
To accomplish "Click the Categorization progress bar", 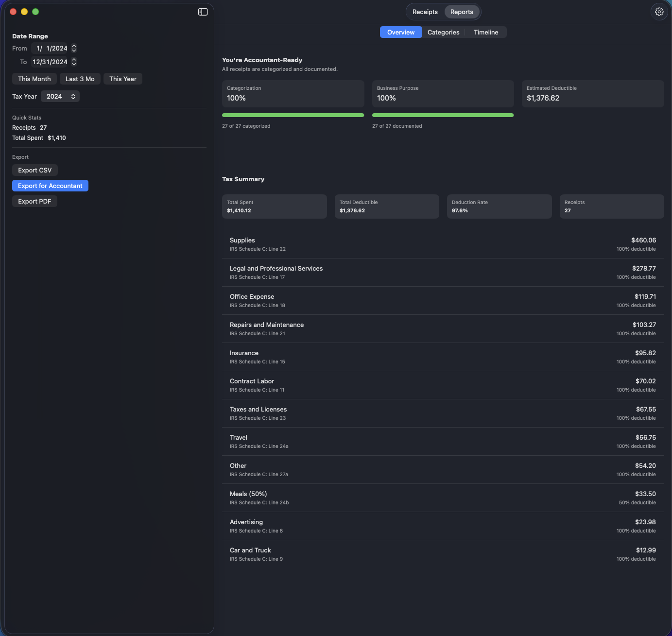I will [x=293, y=115].
